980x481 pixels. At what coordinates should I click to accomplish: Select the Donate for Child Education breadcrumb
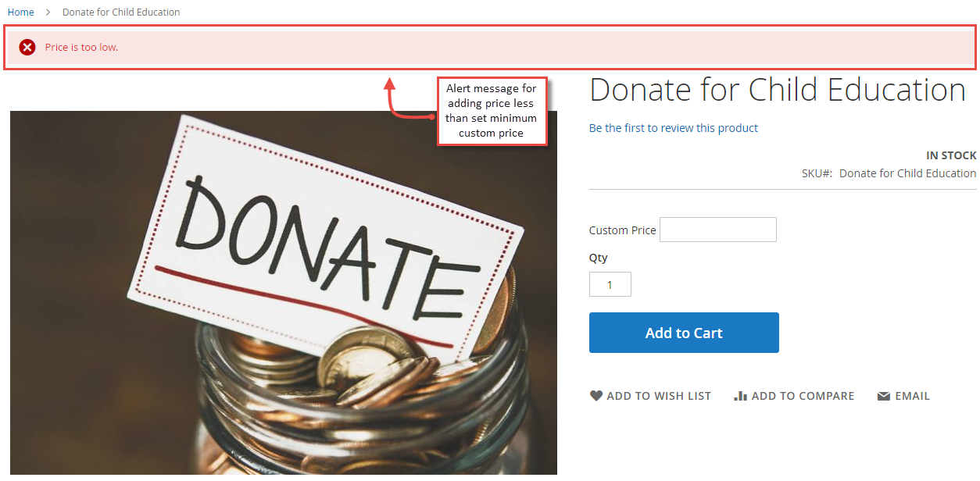click(x=121, y=12)
